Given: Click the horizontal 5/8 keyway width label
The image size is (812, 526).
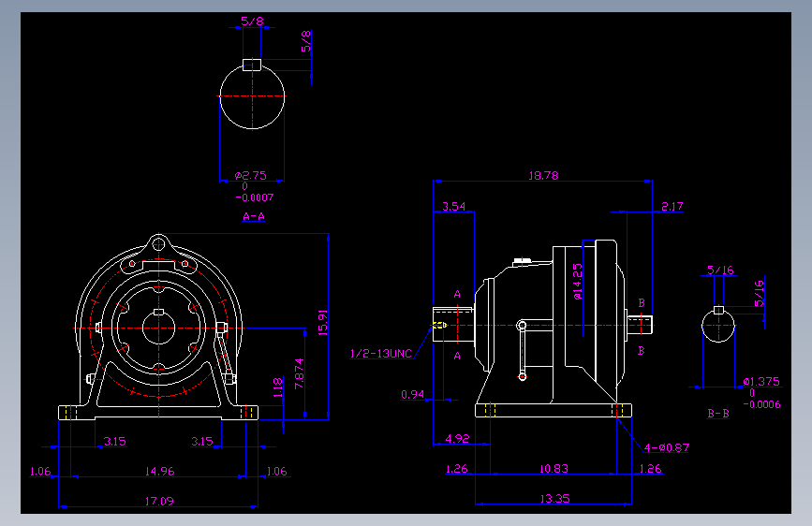Looking at the screenshot, I should 252,22.
